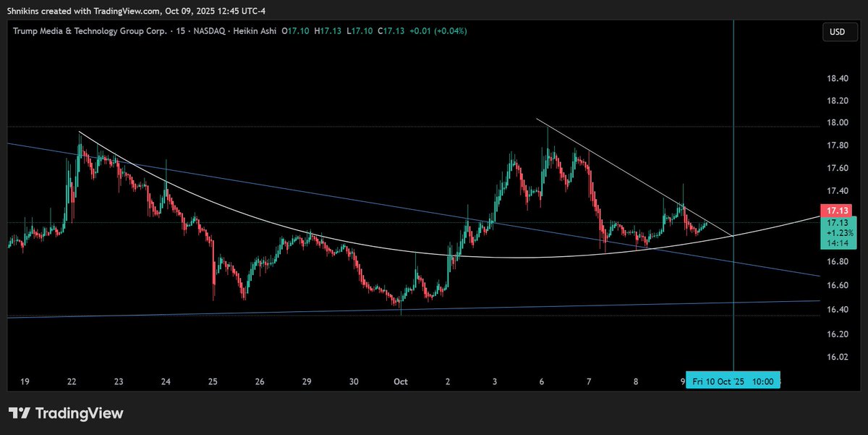Viewport: 868px width, 435px height.
Task: Click the 18.00 price axis level
Action: 837,123
